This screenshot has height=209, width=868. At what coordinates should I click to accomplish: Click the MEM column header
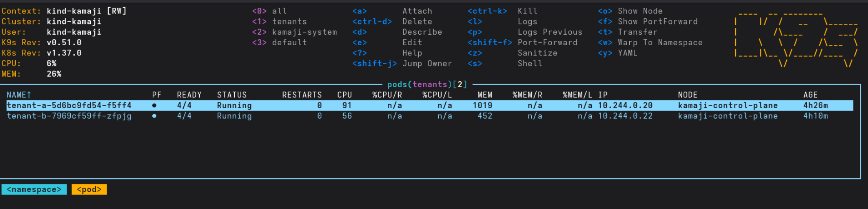(485, 95)
